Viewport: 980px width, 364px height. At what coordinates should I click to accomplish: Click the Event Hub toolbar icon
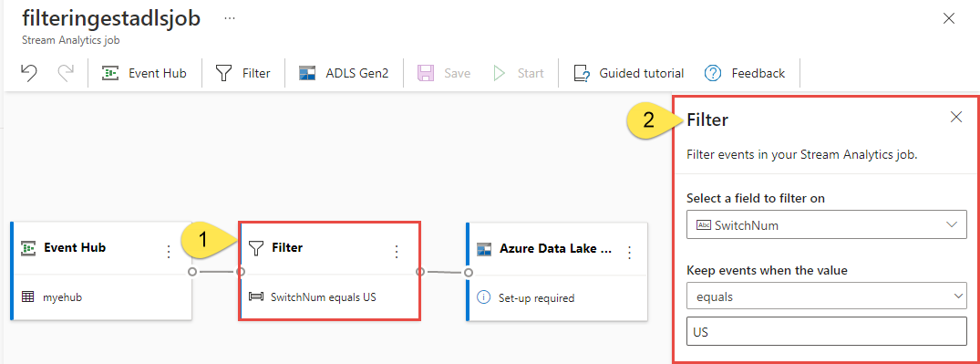pyautogui.click(x=110, y=73)
